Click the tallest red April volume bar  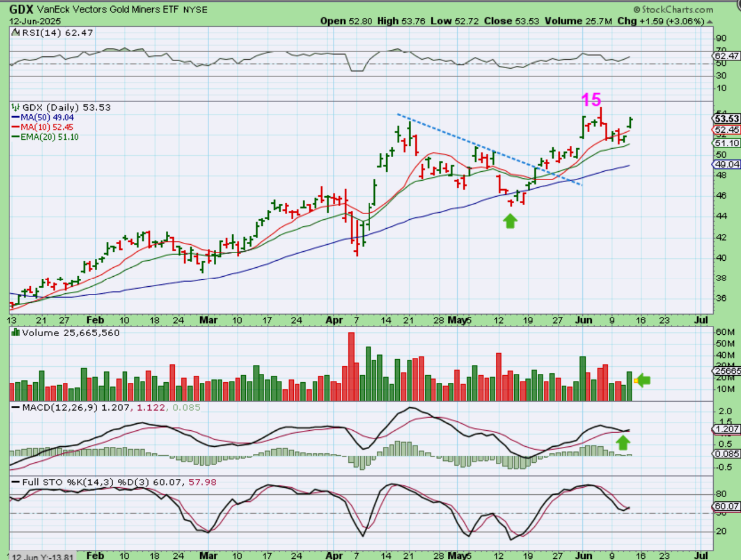(x=351, y=367)
